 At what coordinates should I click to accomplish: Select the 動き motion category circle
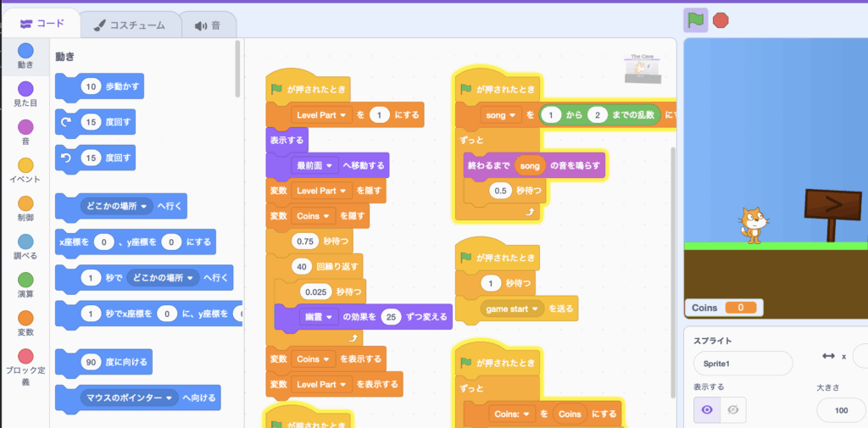25,51
